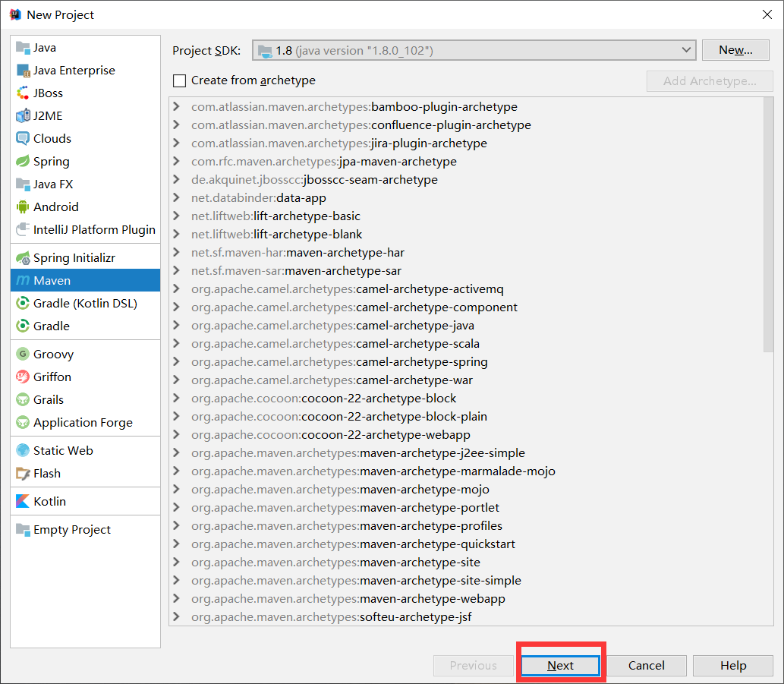
Task: Click the Next button
Action: pyautogui.click(x=561, y=666)
